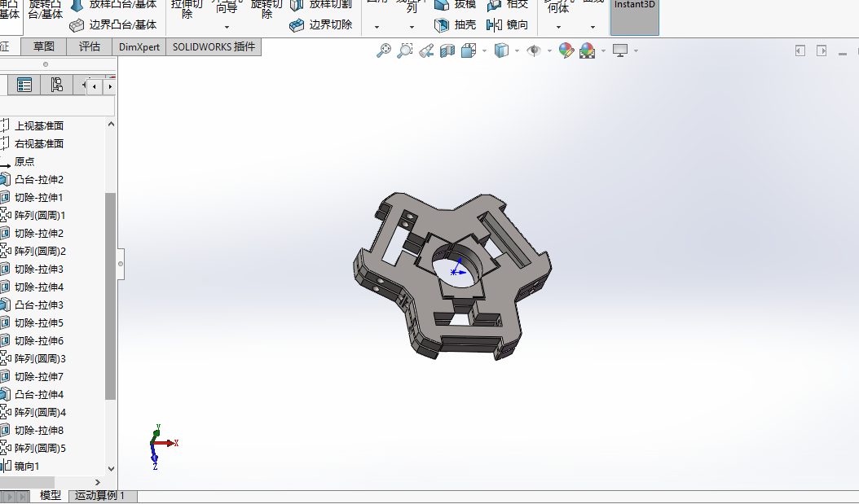
Task: Activate the Zoom to Area tool
Action: pos(405,51)
